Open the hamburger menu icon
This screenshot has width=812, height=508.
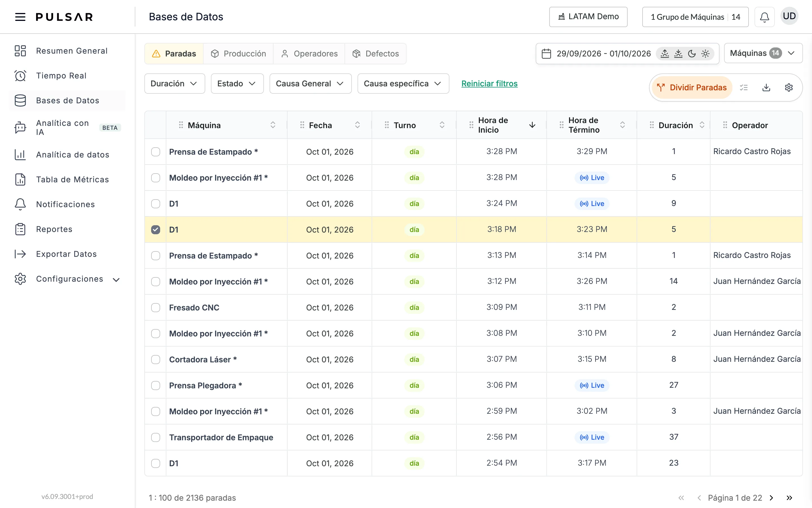(21, 17)
